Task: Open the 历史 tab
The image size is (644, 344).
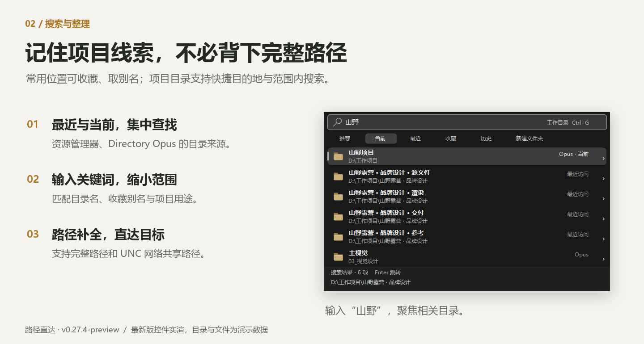Action: [x=486, y=138]
